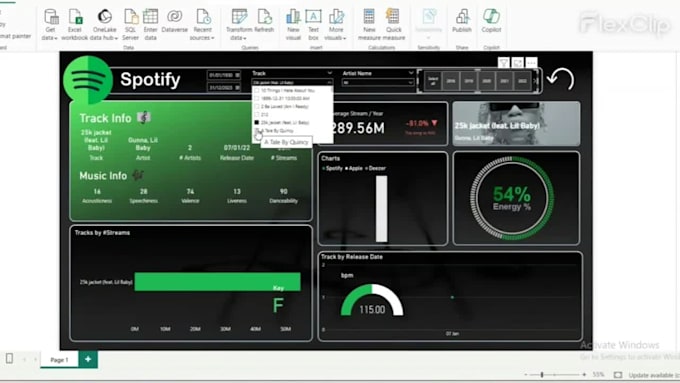The height and width of the screenshot is (383, 680).
Task: Switch to the Page 1 tab
Action: (x=59, y=360)
